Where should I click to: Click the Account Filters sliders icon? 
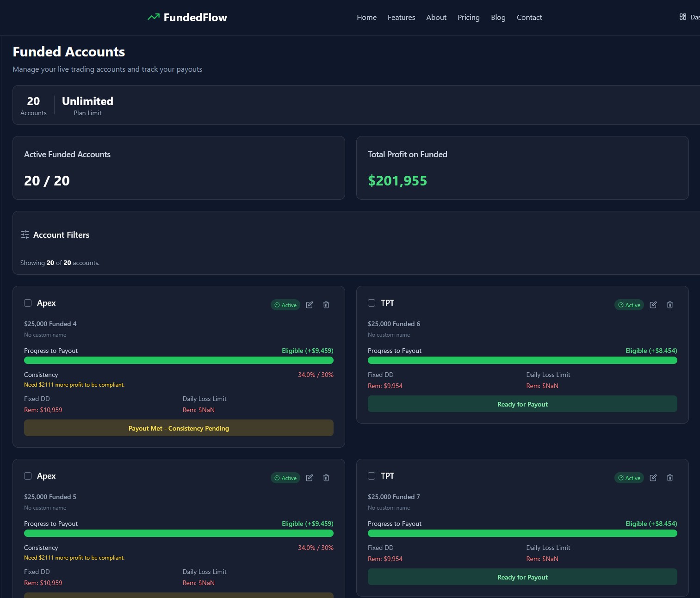pos(25,234)
